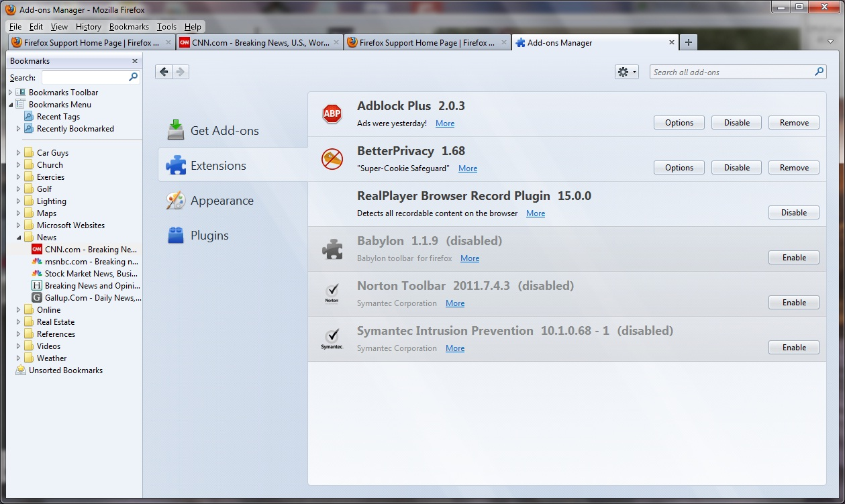The image size is (845, 504).
Task: Click the bookmarks search magnifier icon
Action: click(133, 78)
